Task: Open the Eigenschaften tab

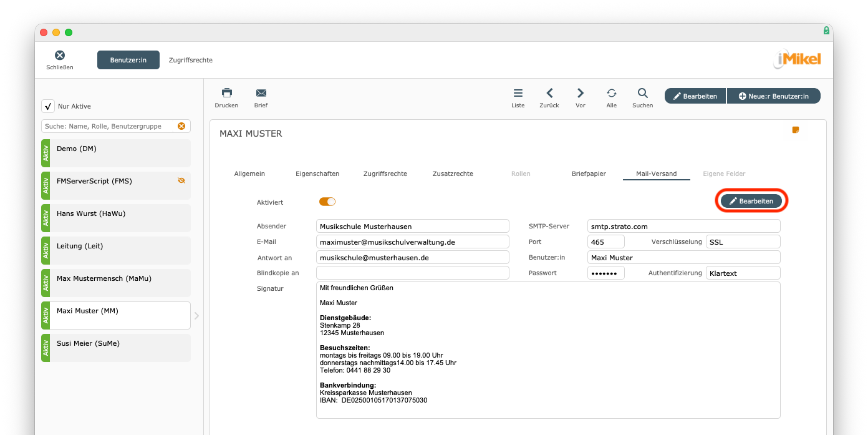Action: (317, 174)
